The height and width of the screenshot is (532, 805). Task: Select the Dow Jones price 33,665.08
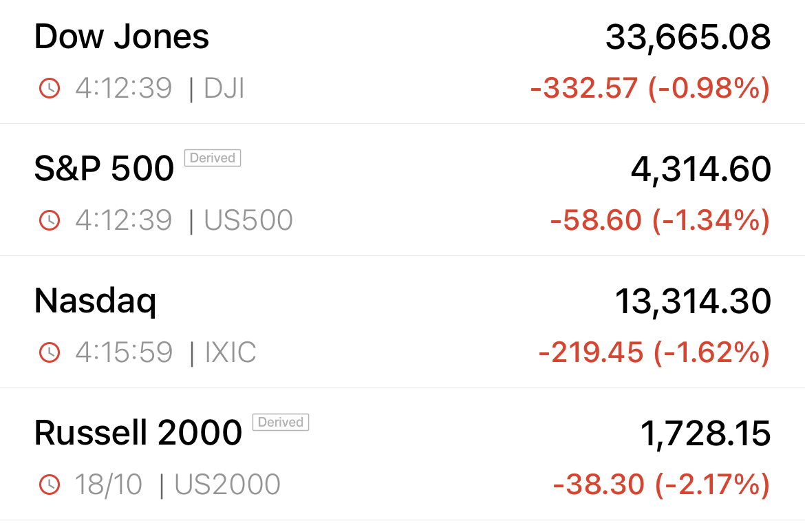click(x=688, y=38)
